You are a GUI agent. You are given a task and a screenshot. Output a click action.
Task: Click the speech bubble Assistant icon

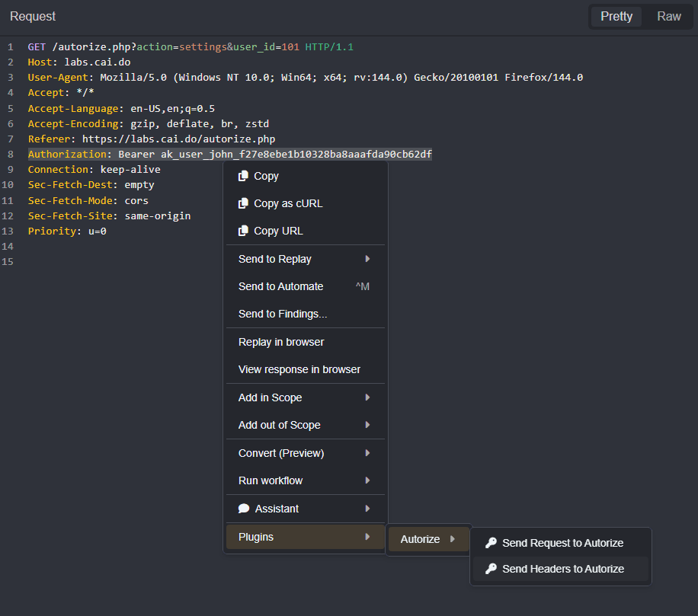click(244, 509)
